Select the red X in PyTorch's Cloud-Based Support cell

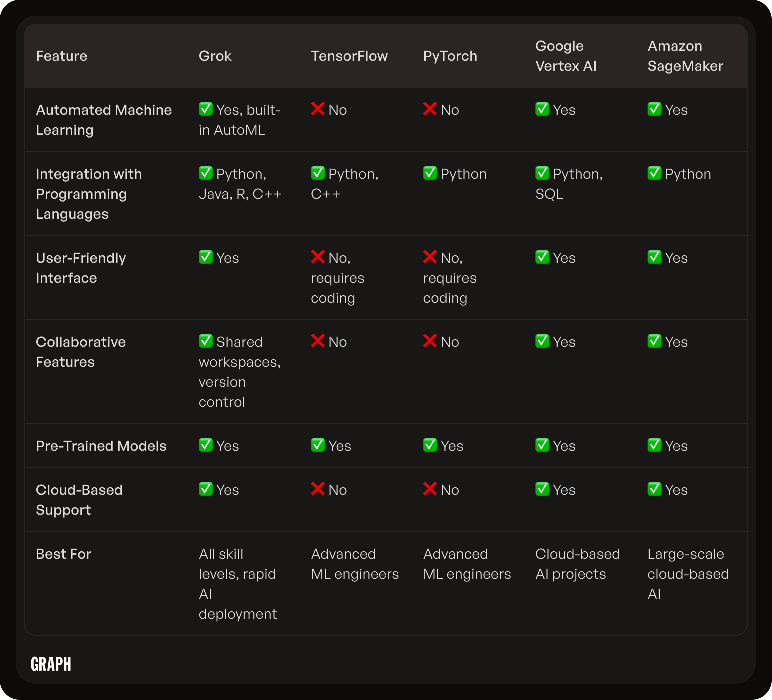tap(430, 489)
